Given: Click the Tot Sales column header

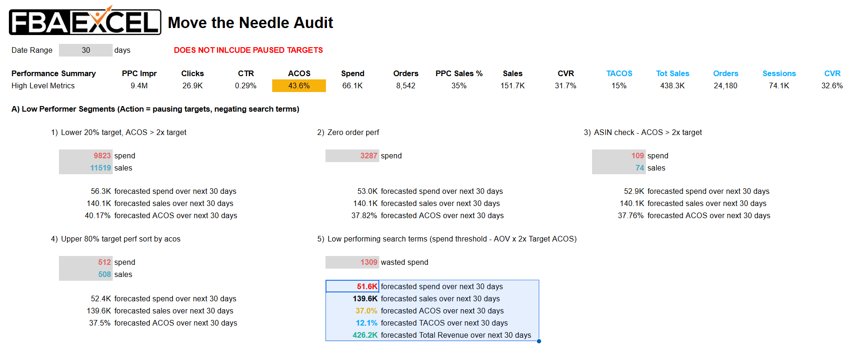Looking at the screenshot, I should tap(673, 73).
